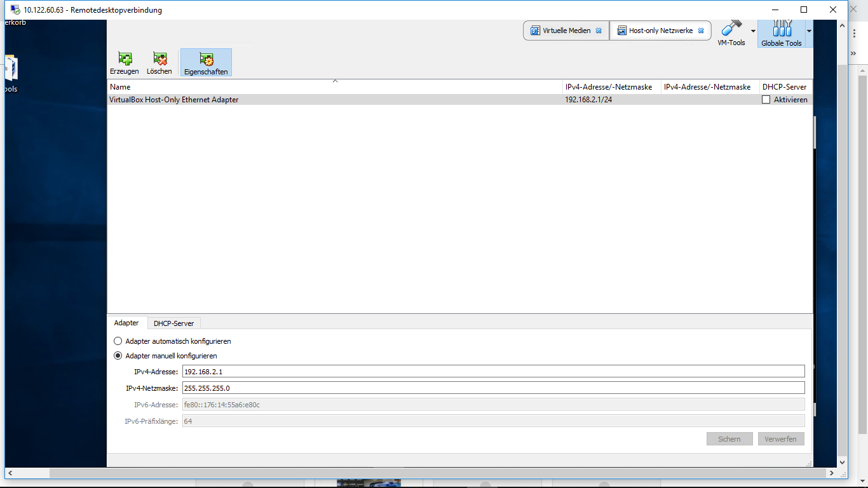Open the DHCP-Server tab

pyautogui.click(x=173, y=323)
